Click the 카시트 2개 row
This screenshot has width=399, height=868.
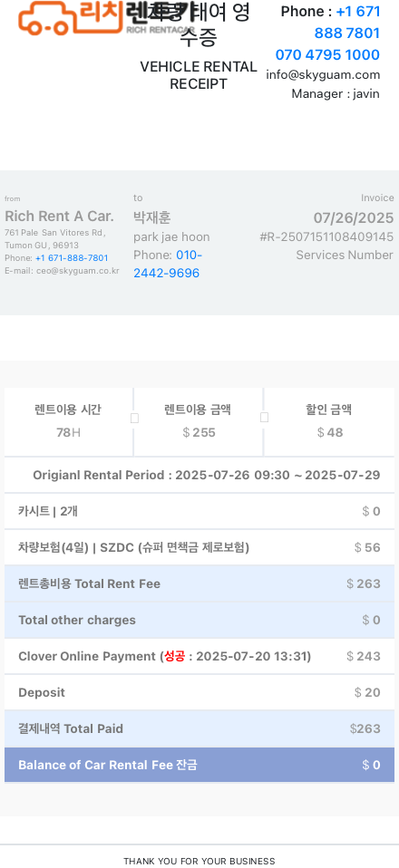(199, 511)
